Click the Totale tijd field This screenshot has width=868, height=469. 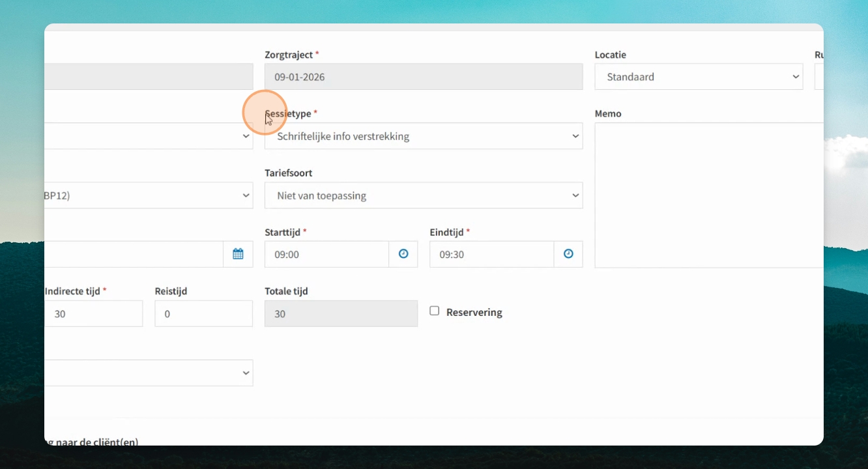pyautogui.click(x=341, y=313)
